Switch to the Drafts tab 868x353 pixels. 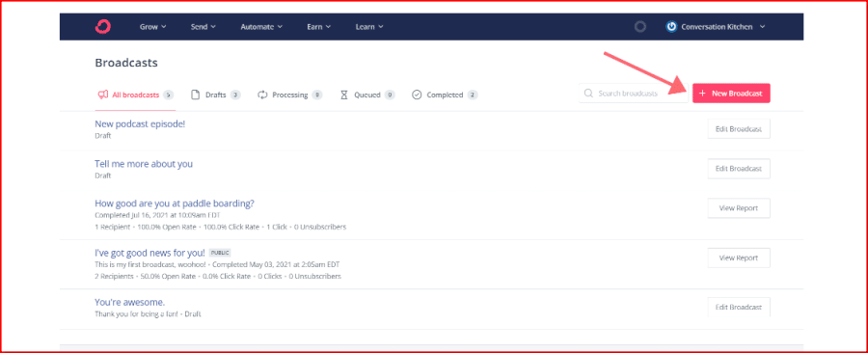pos(215,95)
